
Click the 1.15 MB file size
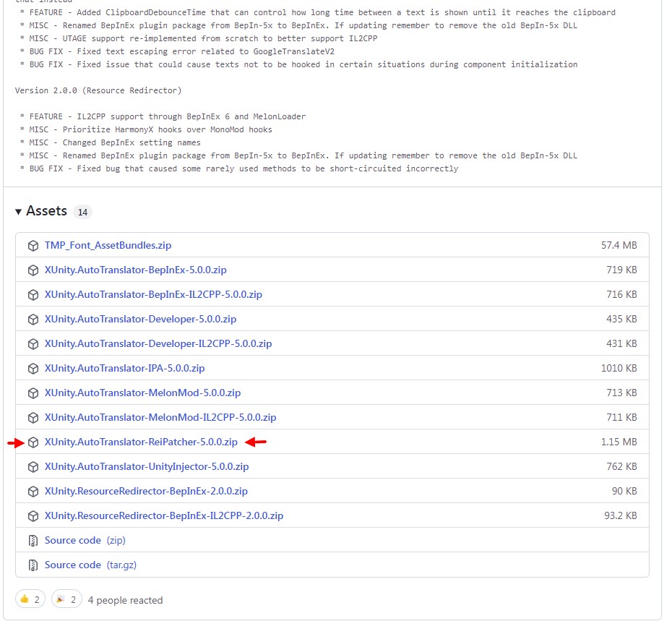(619, 442)
